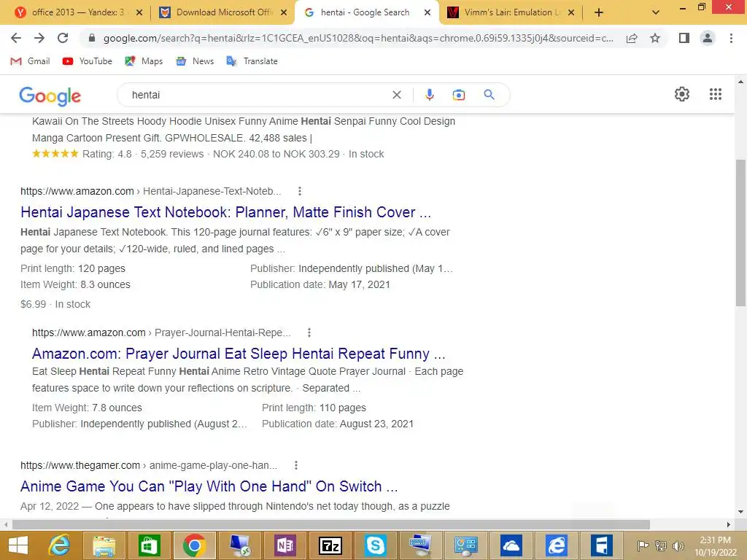
Task: Click the scroll-right arrow at the bottom
Action: 729,524
